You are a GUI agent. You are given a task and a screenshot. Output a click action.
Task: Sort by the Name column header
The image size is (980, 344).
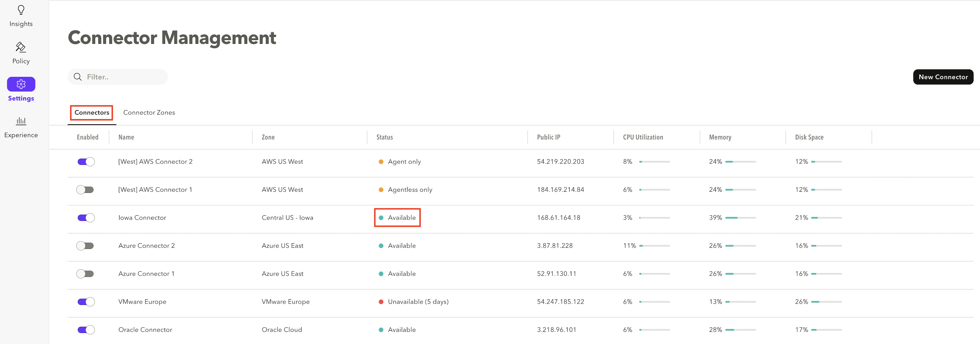[x=126, y=137]
